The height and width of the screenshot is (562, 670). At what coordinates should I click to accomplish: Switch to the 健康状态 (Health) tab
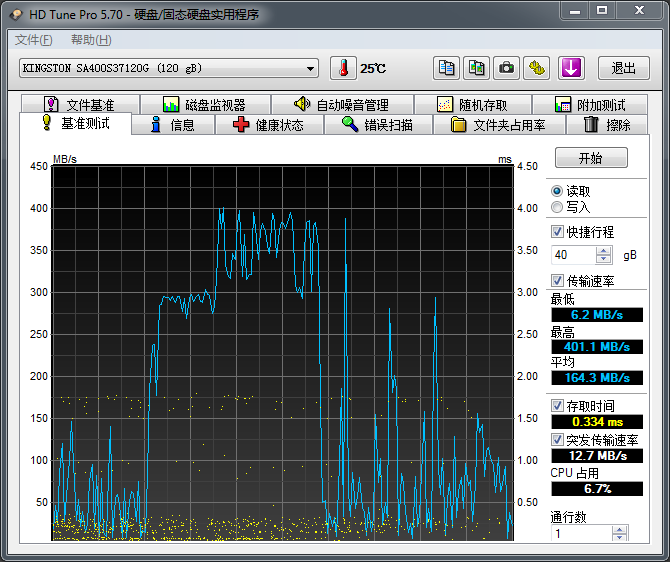point(268,125)
